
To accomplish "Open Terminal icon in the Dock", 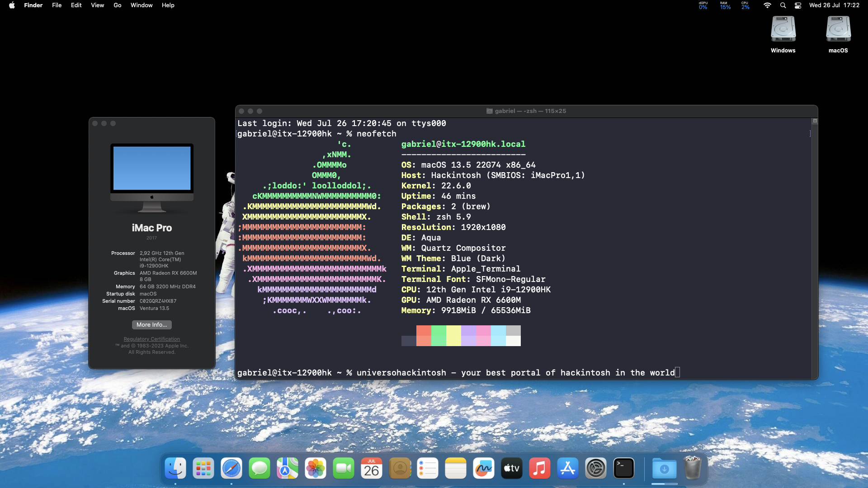I will pos(624,468).
